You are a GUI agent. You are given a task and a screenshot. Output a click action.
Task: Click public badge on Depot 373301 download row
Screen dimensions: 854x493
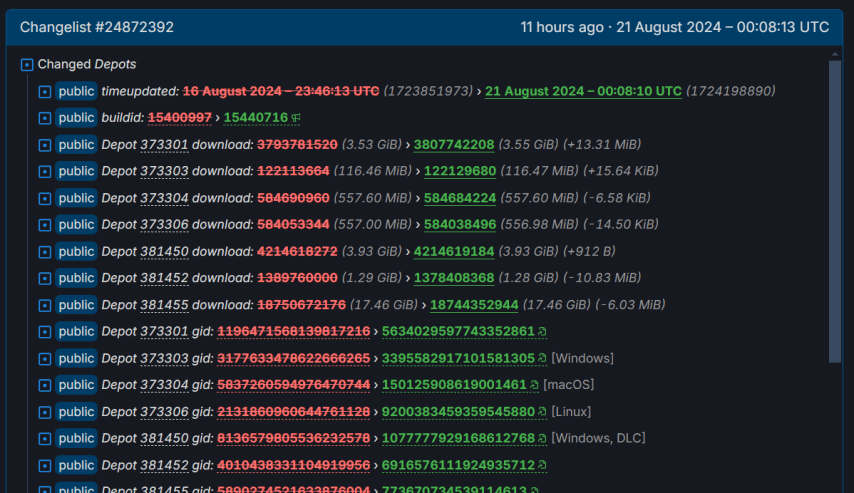[76, 144]
